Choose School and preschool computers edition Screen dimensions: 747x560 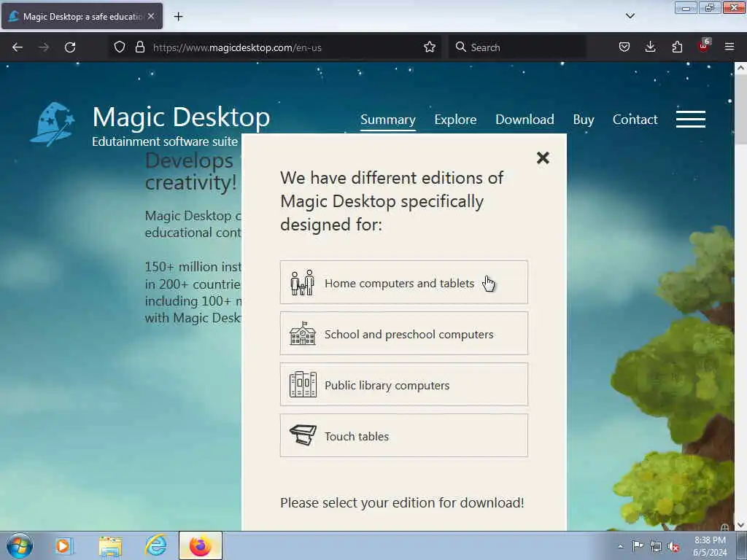(x=404, y=333)
